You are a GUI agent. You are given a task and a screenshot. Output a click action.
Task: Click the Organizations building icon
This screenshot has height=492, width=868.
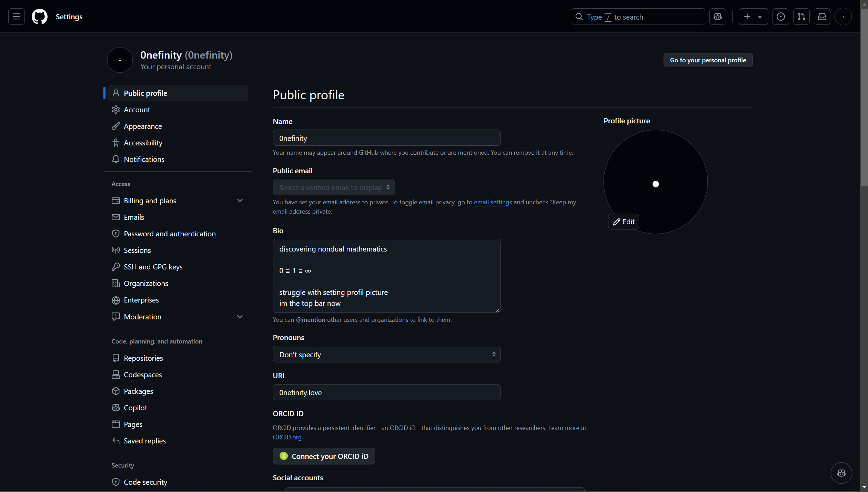(x=115, y=283)
